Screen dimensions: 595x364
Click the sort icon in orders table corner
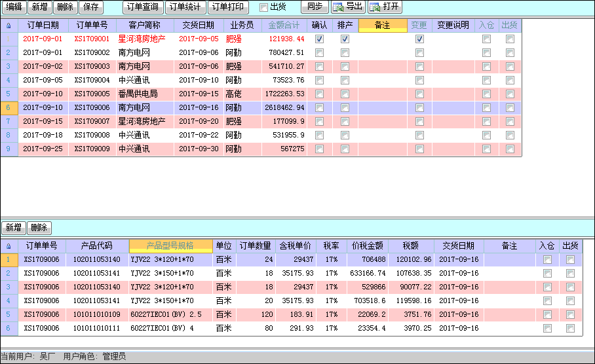tap(9, 26)
